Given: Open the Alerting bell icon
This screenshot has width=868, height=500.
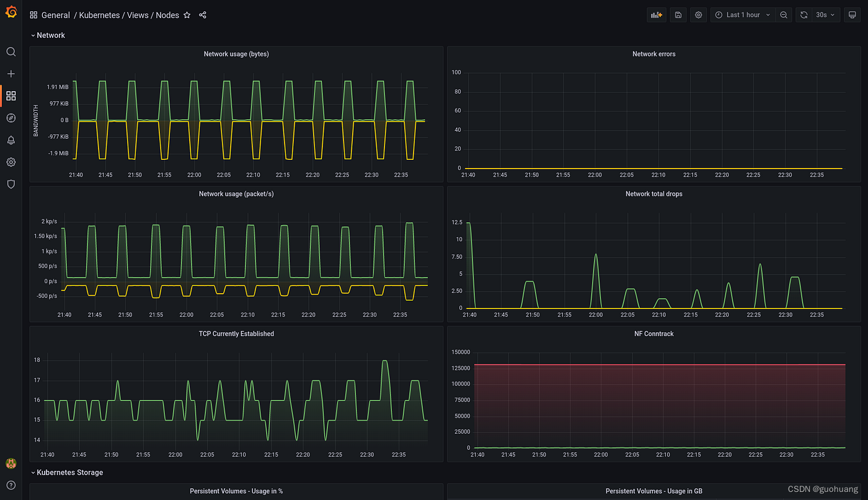Looking at the screenshot, I should (x=11, y=140).
